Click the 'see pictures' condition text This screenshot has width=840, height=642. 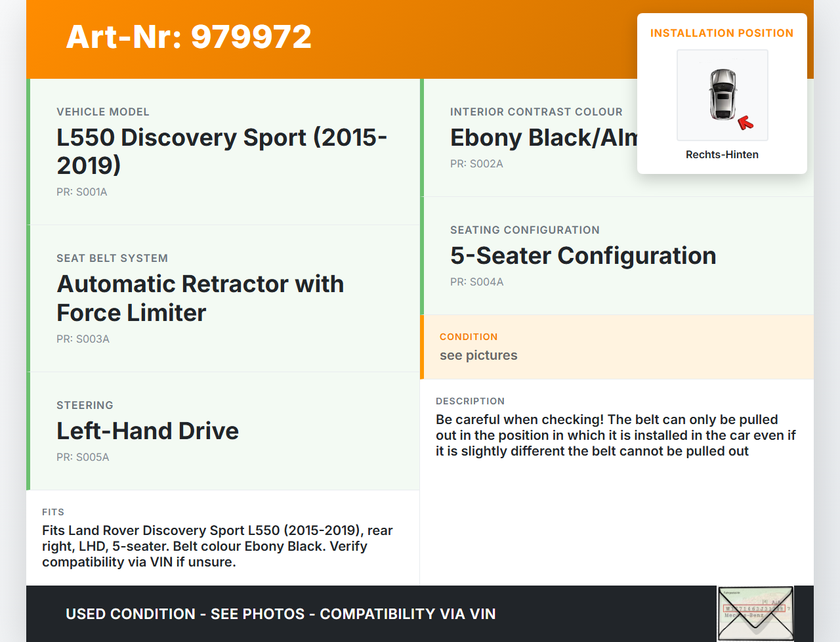[x=478, y=356]
